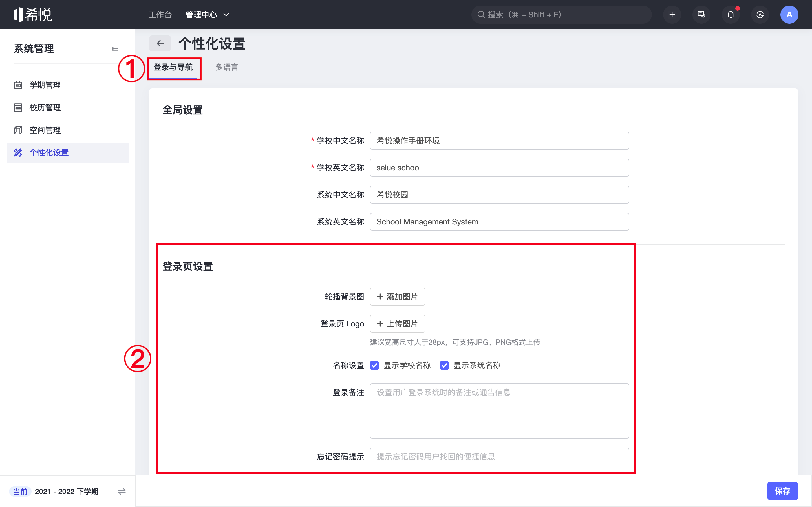
Task: Toggle 显示系统名称 checkbox
Action: click(444, 366)
